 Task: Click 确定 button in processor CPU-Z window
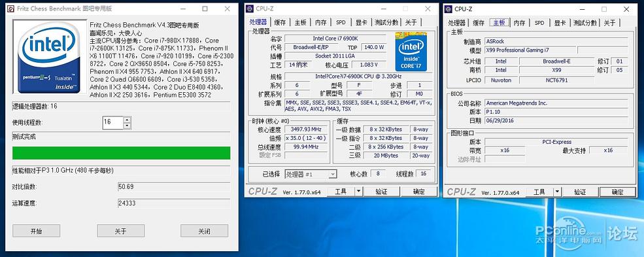[x=419, y=192]
